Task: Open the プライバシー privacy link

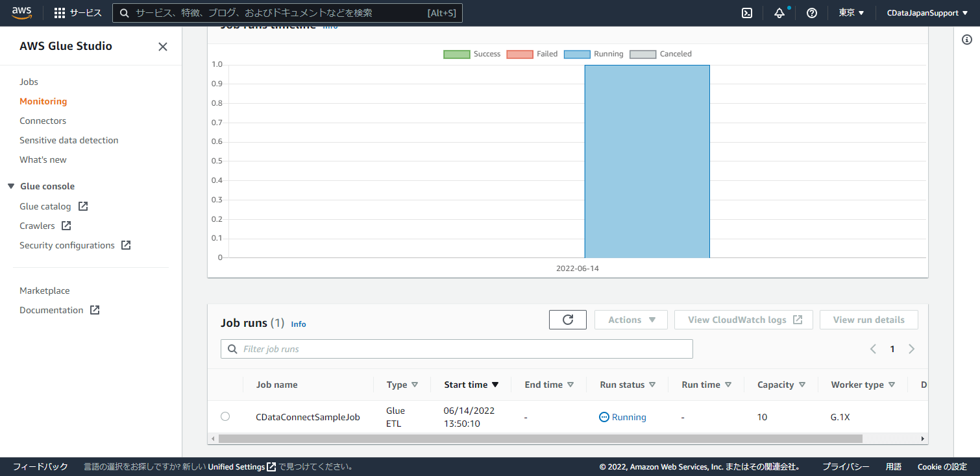Action: [846, 466]
